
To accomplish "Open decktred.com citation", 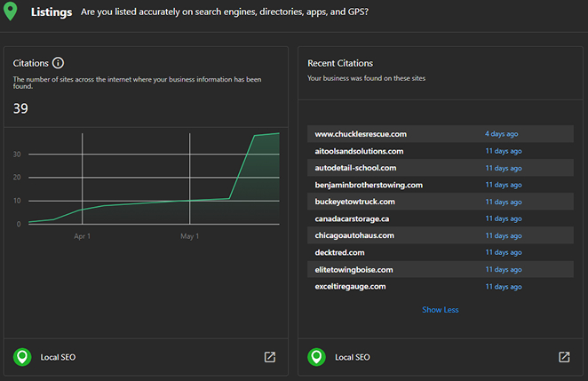I will coord(341,252).
